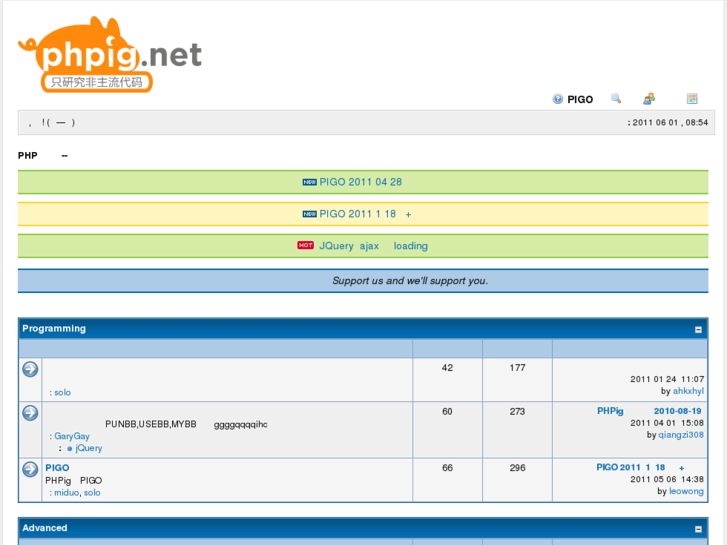Click PUNBB,USEBB,MYBB forum description

coord(186,424)
